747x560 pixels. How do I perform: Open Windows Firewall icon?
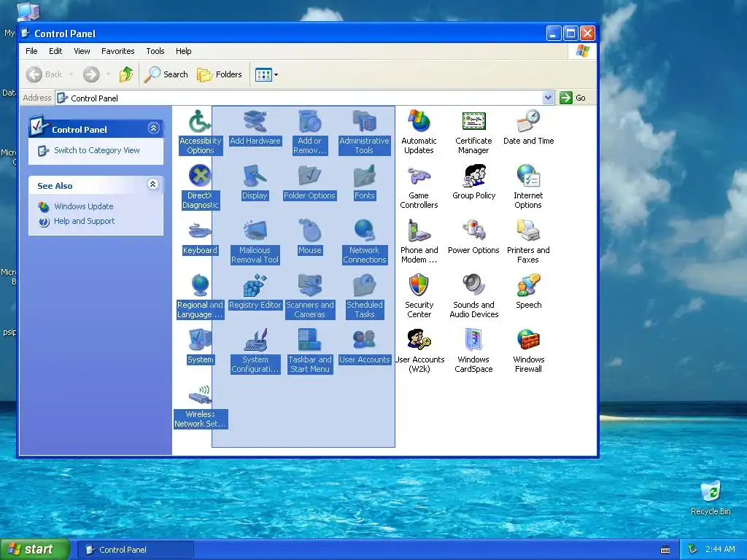(x=528, y=341)
